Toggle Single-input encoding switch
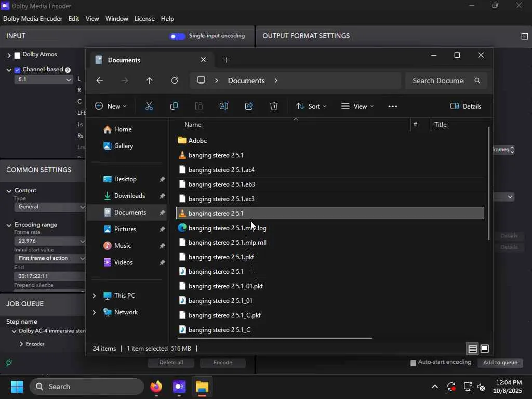Viewport: 532px width, 399px height. 177,36
